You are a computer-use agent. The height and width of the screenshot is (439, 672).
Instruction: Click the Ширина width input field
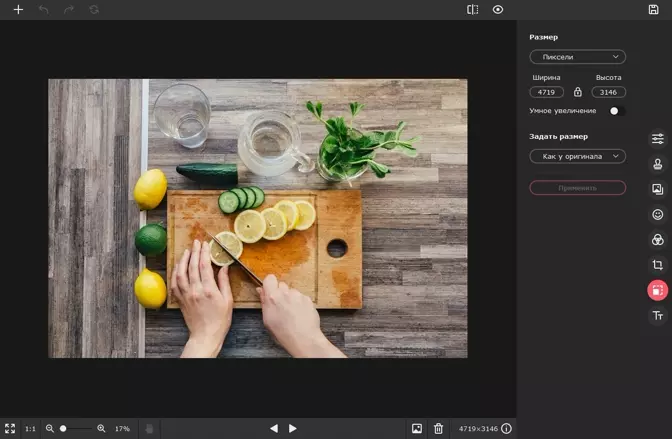point(546,92)
